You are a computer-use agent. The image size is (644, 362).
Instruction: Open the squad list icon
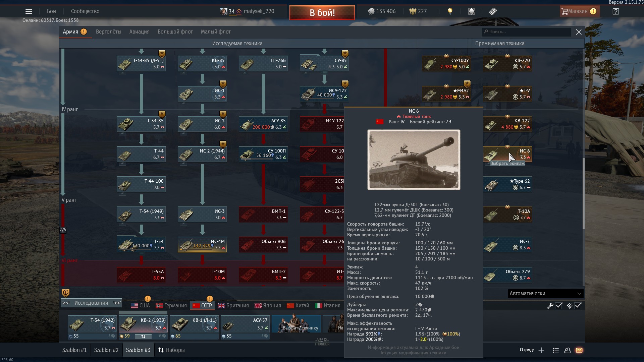pos(555,350)
